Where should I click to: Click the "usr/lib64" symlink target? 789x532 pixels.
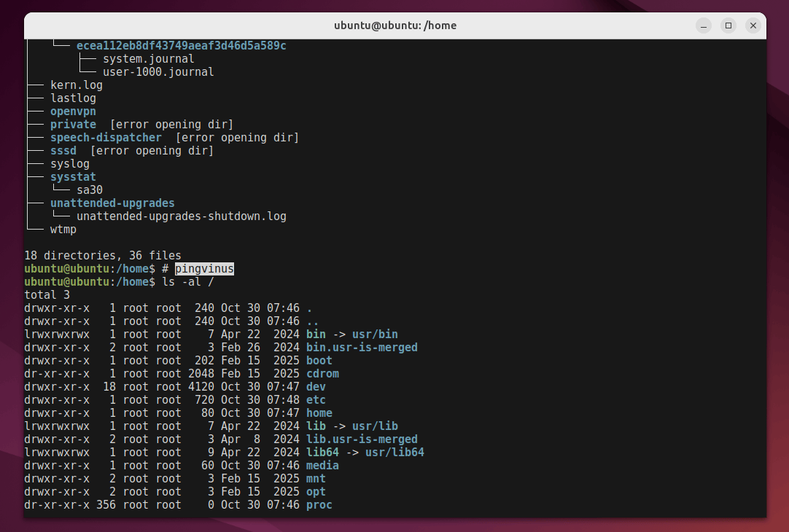(394, 453)
